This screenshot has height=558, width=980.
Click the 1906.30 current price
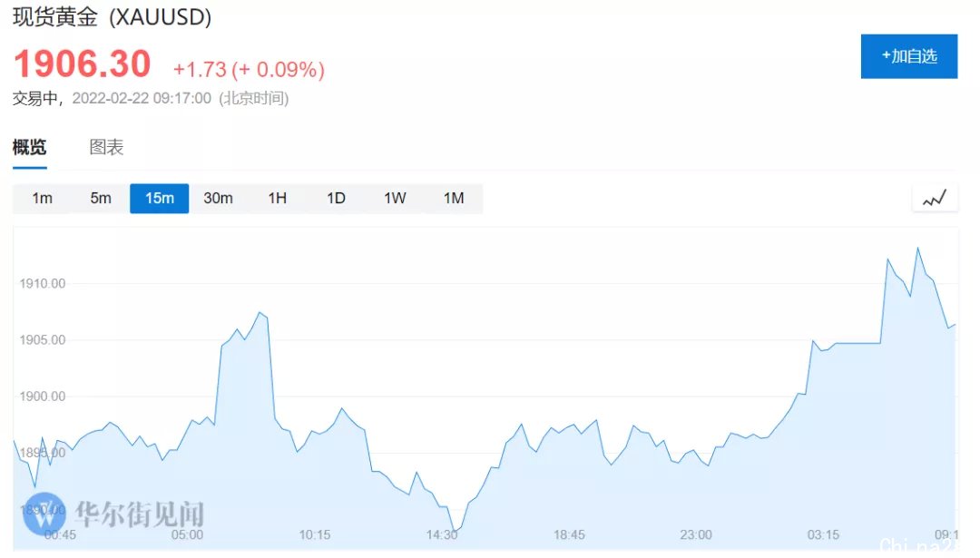pyautogui.click(x=82, y=64)
